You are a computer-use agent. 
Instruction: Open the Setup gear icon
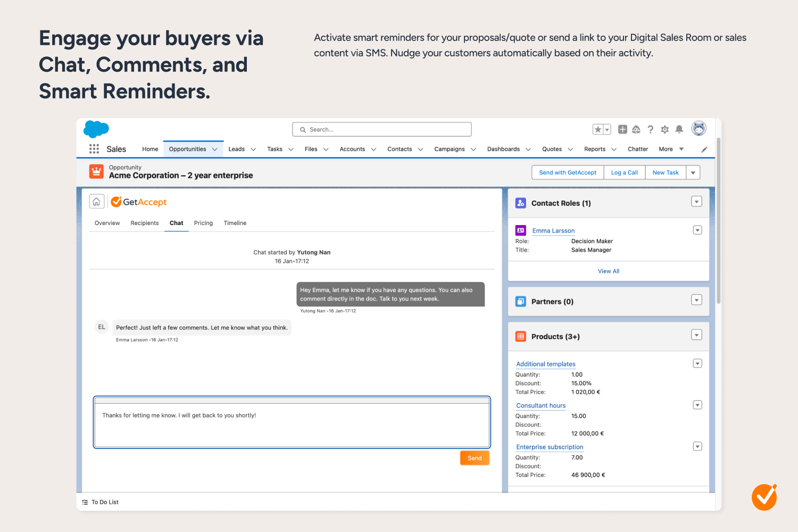point(664,129)
